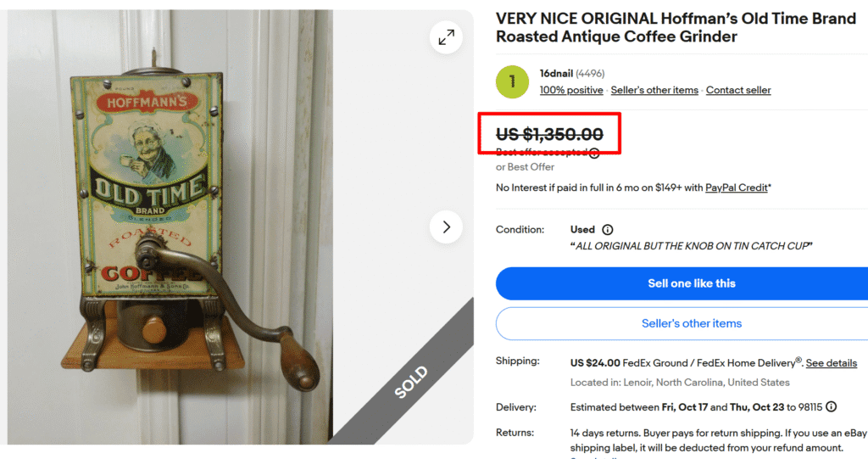Click the seller's feedback count (4496)
This screenshot has width=868, height=459.
pyautogui.click(x=590, y=74)
